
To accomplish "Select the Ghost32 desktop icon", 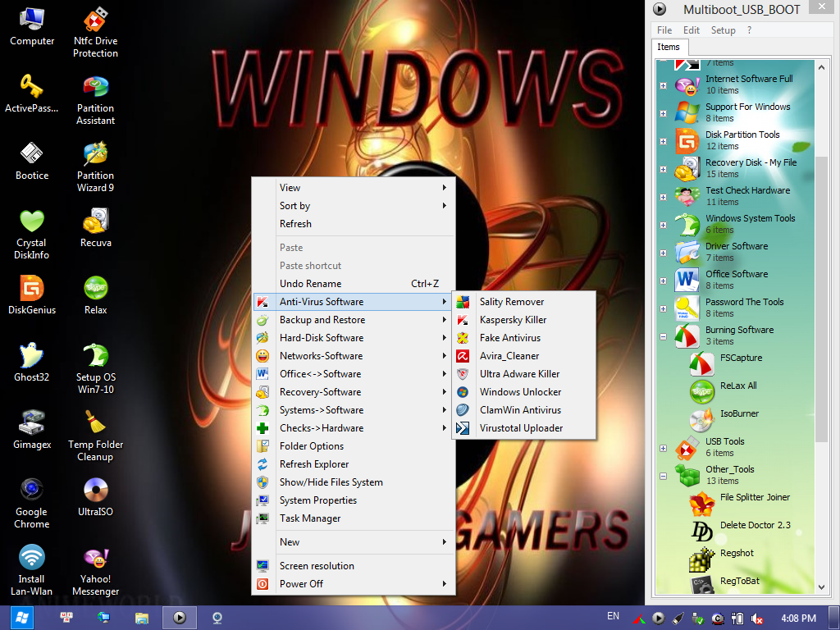I will [32, 363].
